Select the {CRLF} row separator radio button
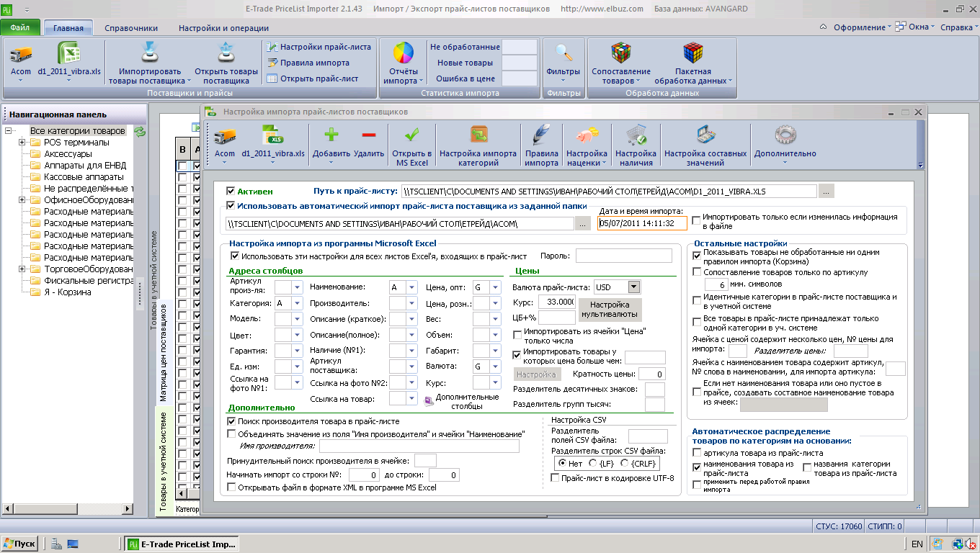 [625, 464]
